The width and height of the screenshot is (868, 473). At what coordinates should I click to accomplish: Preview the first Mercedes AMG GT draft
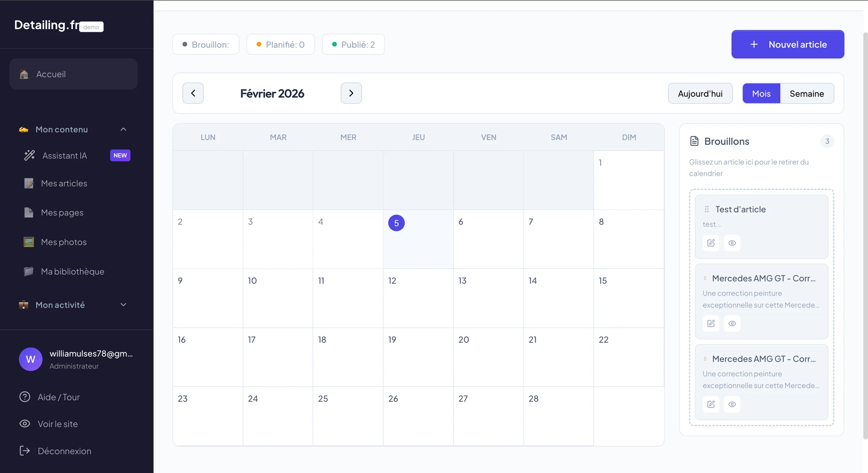pyautogui.click(x=732, y=323)
